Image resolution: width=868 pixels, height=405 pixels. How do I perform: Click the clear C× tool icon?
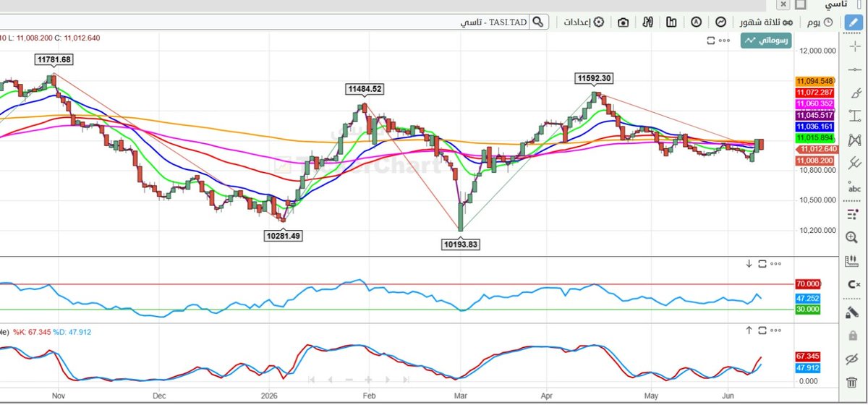point(855,285)
